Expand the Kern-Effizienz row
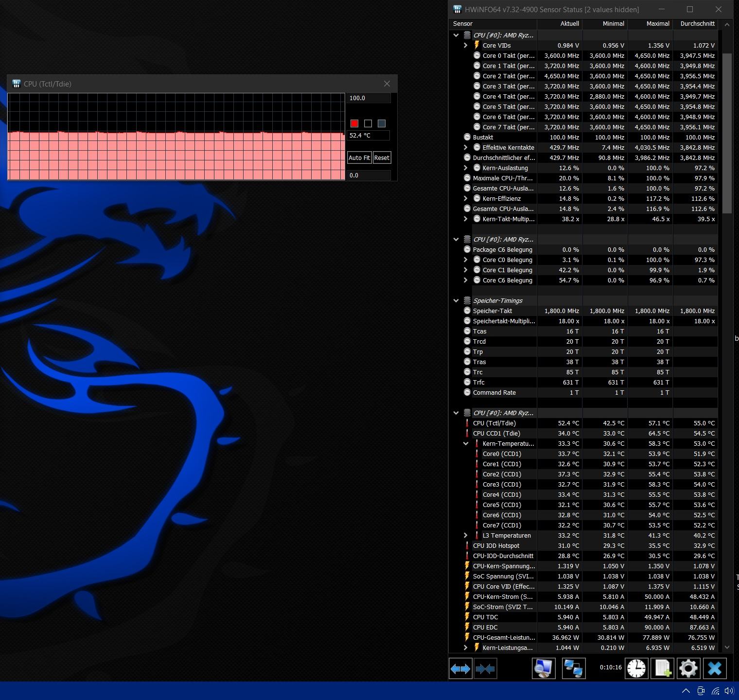Image resolution: width=739 pixels, height=700 pixels. (x=465, y=198)
